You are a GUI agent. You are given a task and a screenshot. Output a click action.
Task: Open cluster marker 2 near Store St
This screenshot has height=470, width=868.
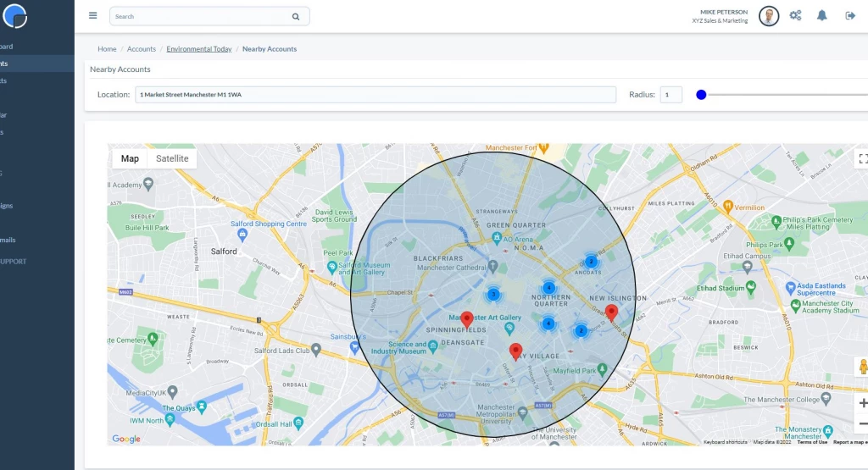click(581, 330)
